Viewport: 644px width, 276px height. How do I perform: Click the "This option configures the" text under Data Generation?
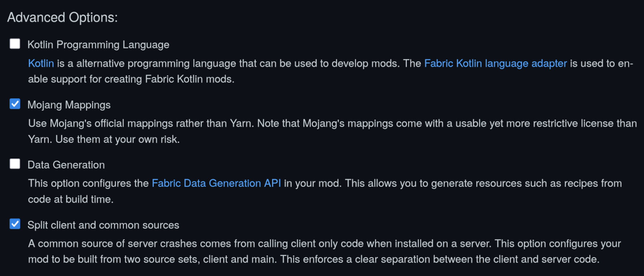point(88,184)
